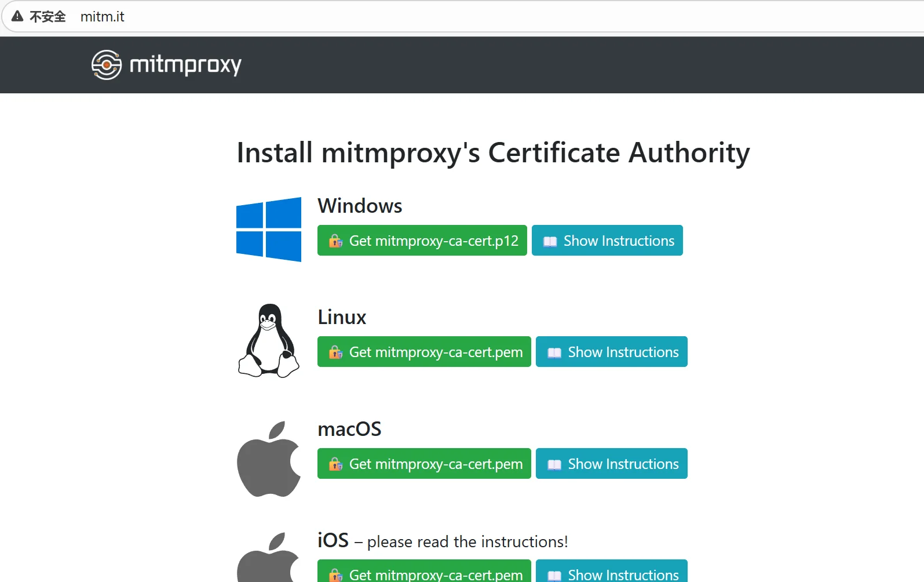Show Instructions for macOS
Viewport: 924px width, 582px height.
612,464
